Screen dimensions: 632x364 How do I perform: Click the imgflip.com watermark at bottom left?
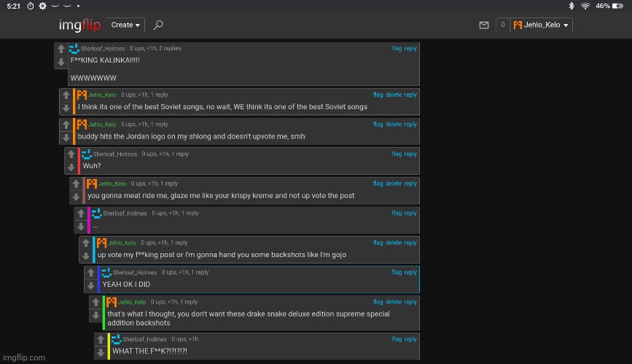click(x=23, y=357)
